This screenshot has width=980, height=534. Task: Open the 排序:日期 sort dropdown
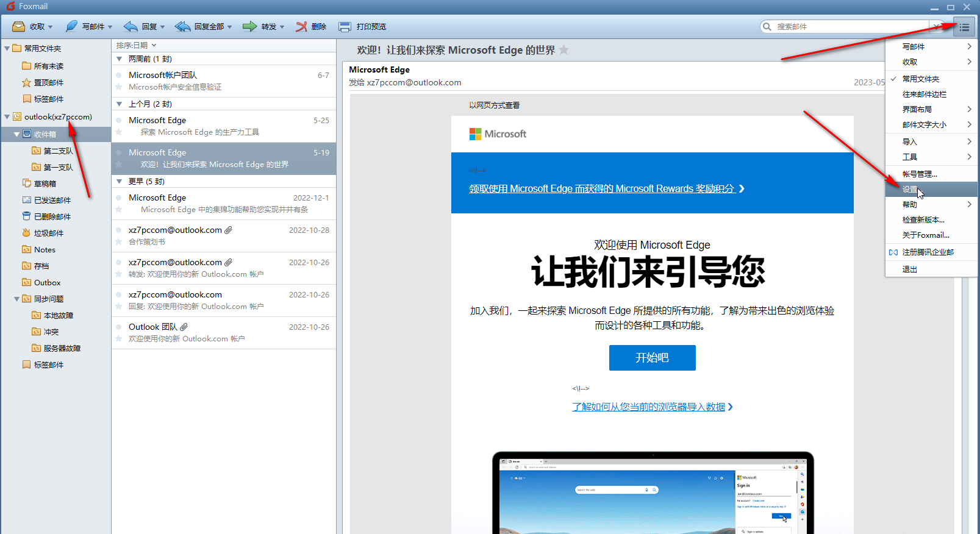point(137,45)
